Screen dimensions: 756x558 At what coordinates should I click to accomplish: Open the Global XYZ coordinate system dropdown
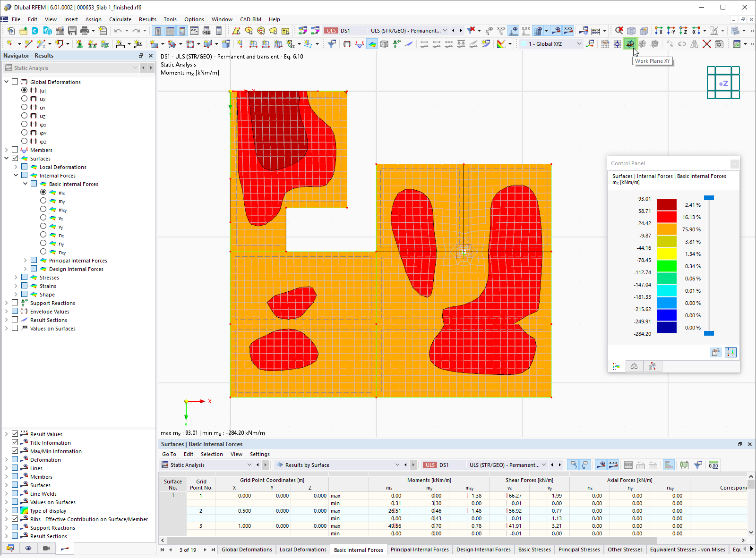pyautogui.click(x=579, y=43)
